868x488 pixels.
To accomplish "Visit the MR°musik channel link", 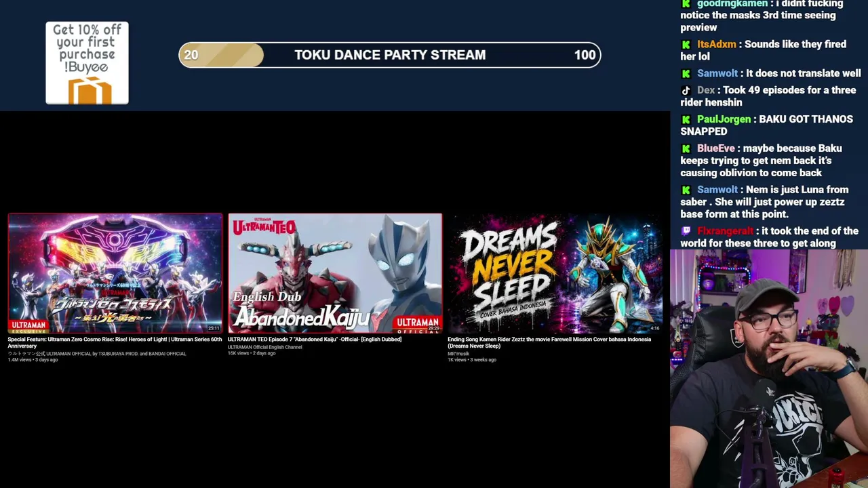I will [x=458, y=354].
